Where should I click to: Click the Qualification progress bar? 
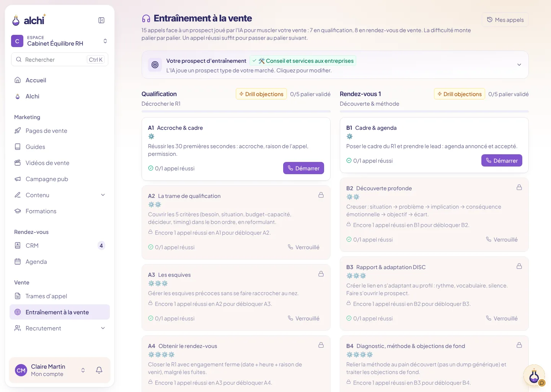[236, 111]
